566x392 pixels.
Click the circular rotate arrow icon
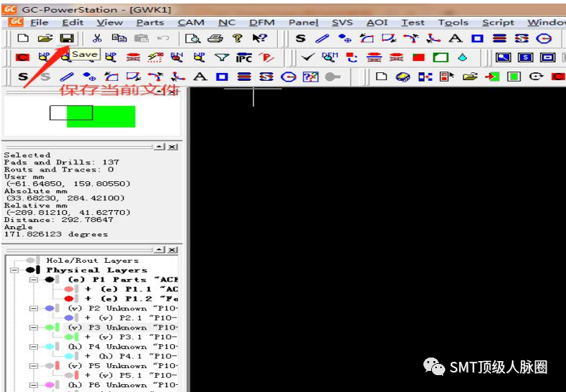536,77
